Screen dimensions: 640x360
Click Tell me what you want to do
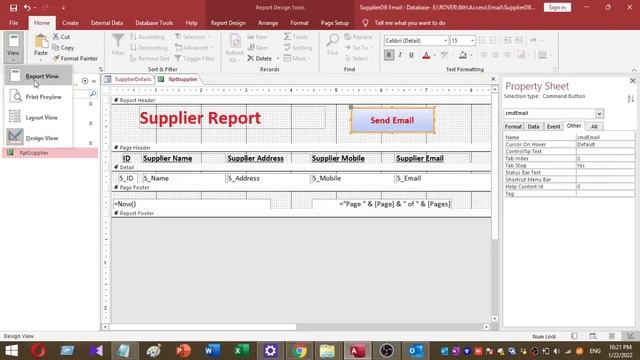410,23
